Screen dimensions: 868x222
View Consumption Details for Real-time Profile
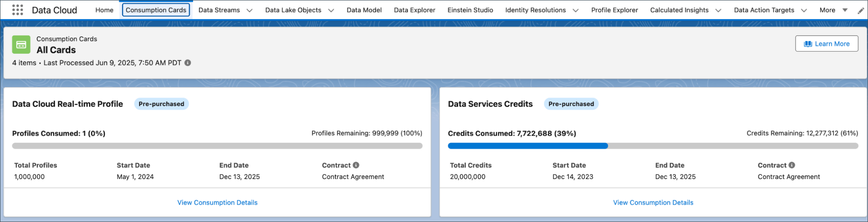(217, 202)
